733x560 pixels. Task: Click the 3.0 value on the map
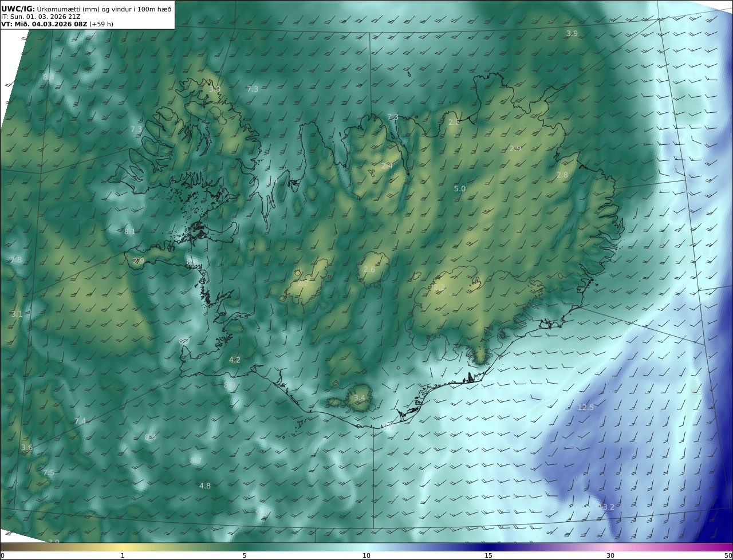(214, 89)
